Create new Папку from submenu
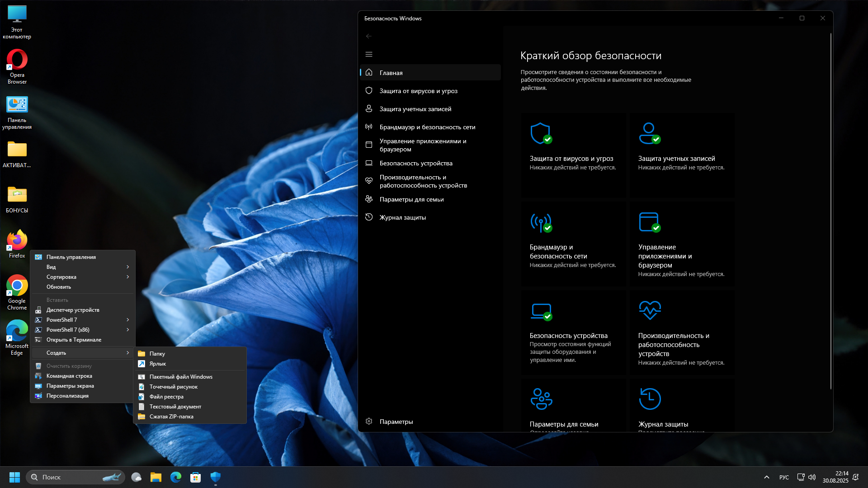This screenshot has width=868, height=488. 190,354
